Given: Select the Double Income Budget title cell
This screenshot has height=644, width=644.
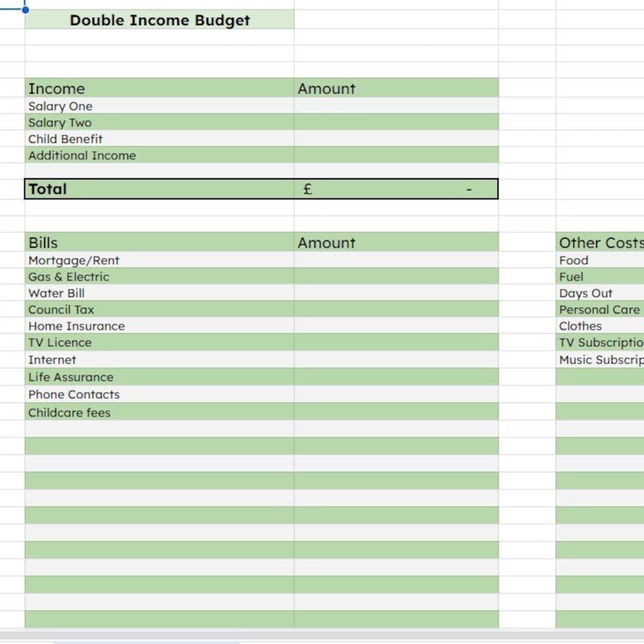Looking at the screenshot, I should click(x=159, y=20).
